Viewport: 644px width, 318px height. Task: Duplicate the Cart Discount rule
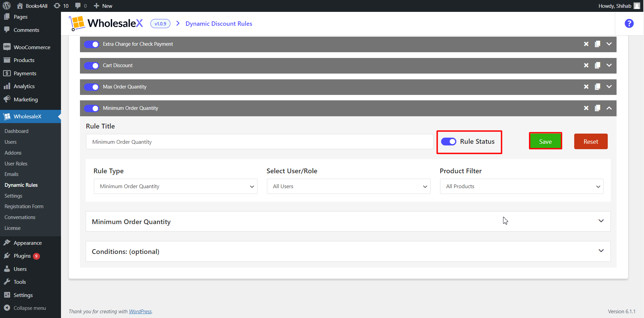coord(598,65)
